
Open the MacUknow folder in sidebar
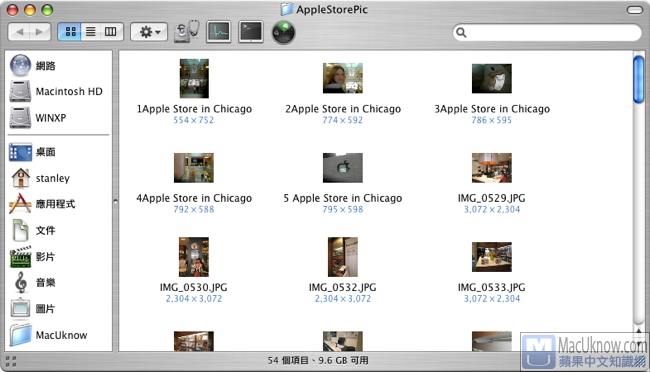click(49, 335)
